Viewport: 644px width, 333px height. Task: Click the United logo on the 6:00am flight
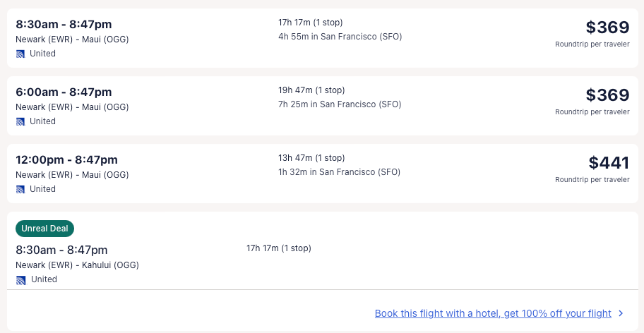(21, 121)
